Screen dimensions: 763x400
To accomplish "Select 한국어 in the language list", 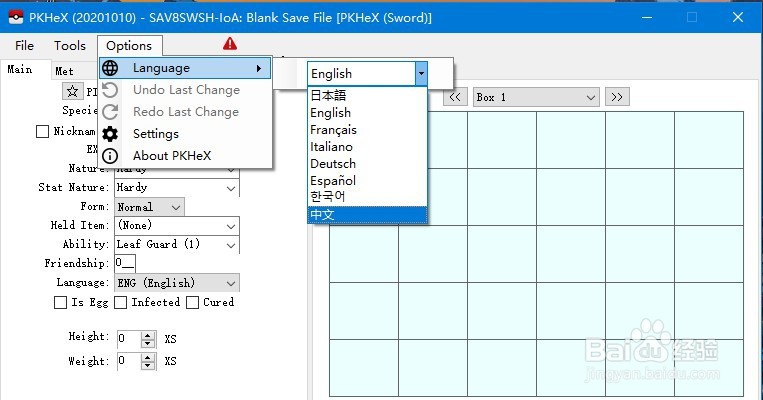I will tap(367, 197).
